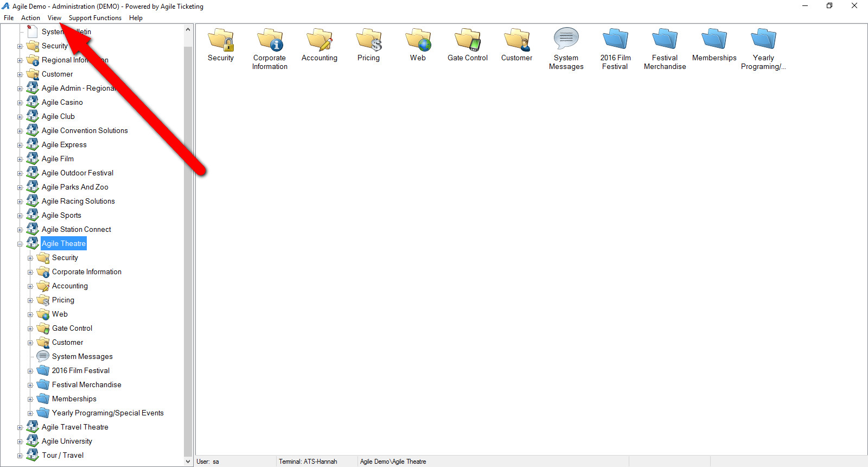868x467 pixels.
Task: Expand Corporate Information under Agile Theatre
Action: (x=30, y=272)
